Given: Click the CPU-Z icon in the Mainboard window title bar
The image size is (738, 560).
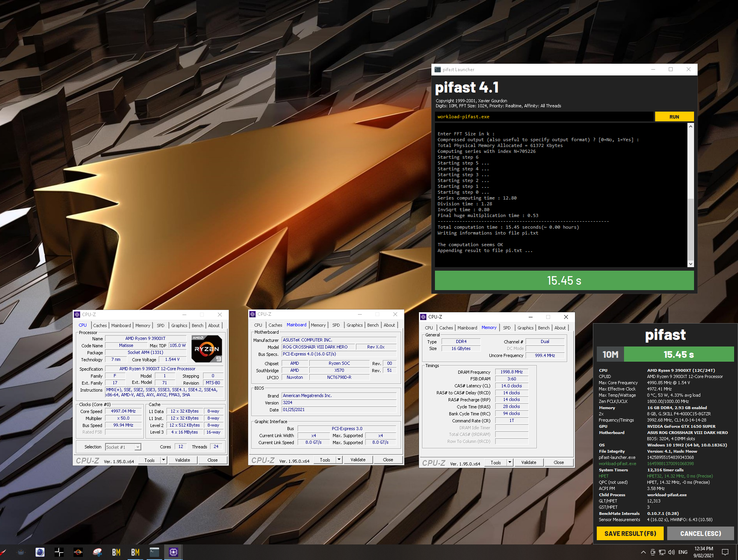Looking at the screenshot, I should [252, 314].
